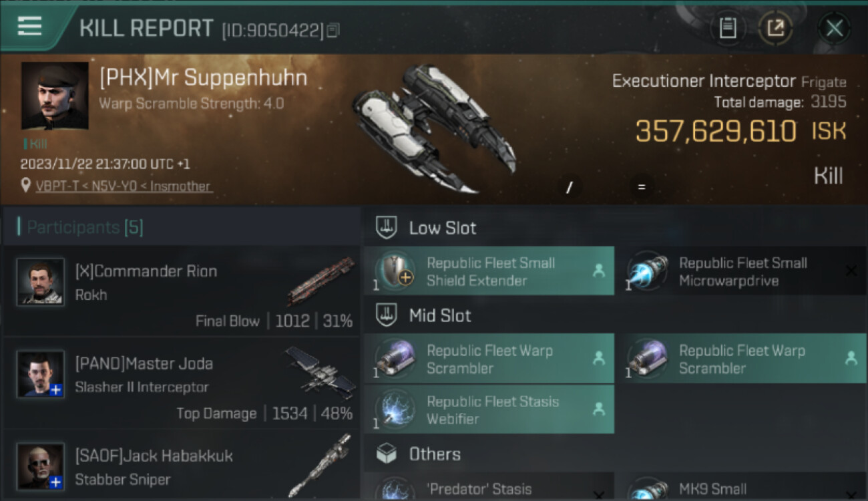Select the first Republic Fleet Warp Scrambler module

(489, 359)
